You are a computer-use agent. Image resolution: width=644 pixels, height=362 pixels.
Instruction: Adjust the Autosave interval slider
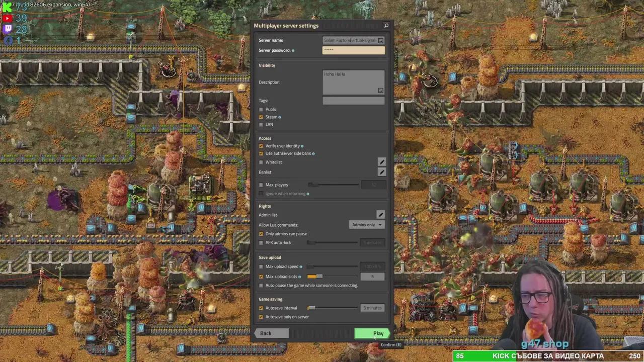tap(333, 308)
